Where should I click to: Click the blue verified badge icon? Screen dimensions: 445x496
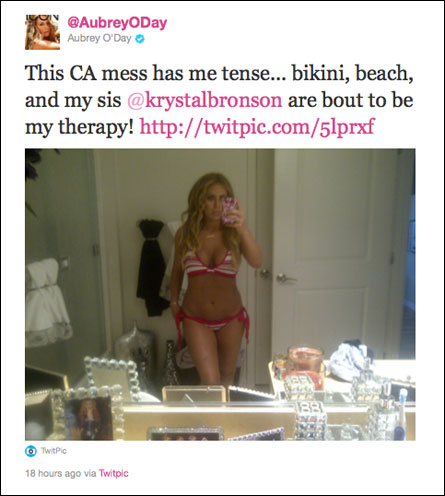(x=140, y=39)
